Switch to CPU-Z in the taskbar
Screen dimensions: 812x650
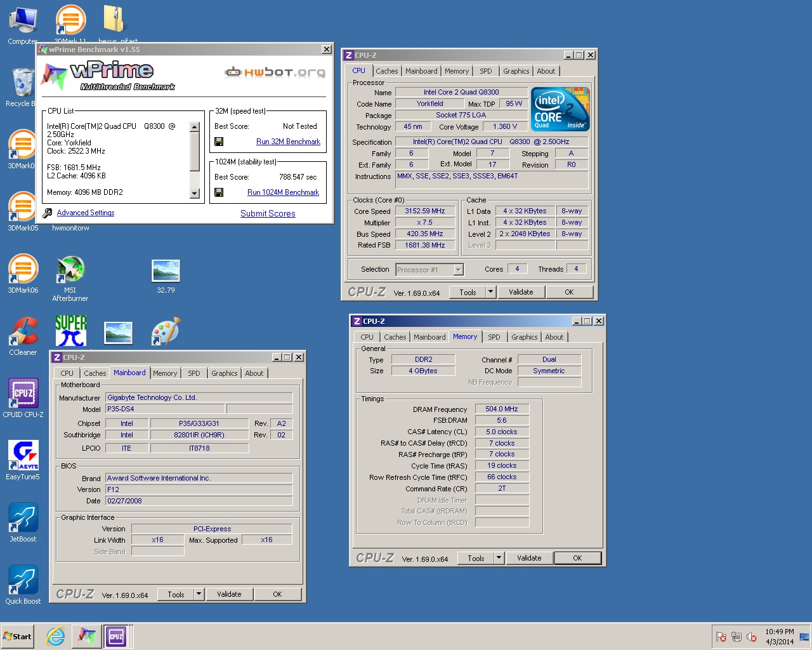(x=116, y=636)
